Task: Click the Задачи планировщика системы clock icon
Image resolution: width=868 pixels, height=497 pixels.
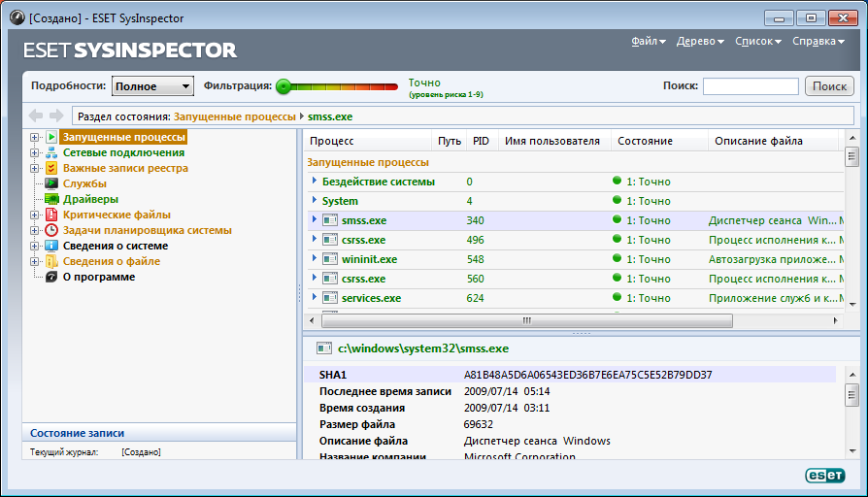Action: pos(51,230)
